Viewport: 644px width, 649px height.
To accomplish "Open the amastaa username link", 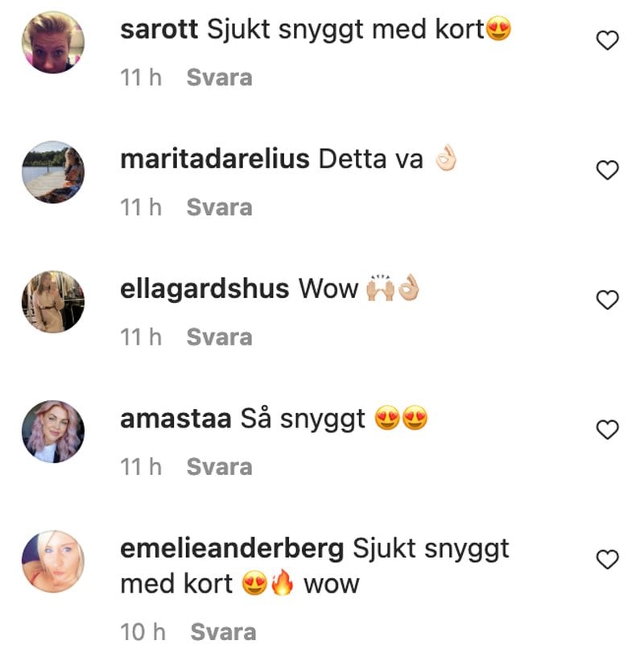I will [x=175, y=419].
